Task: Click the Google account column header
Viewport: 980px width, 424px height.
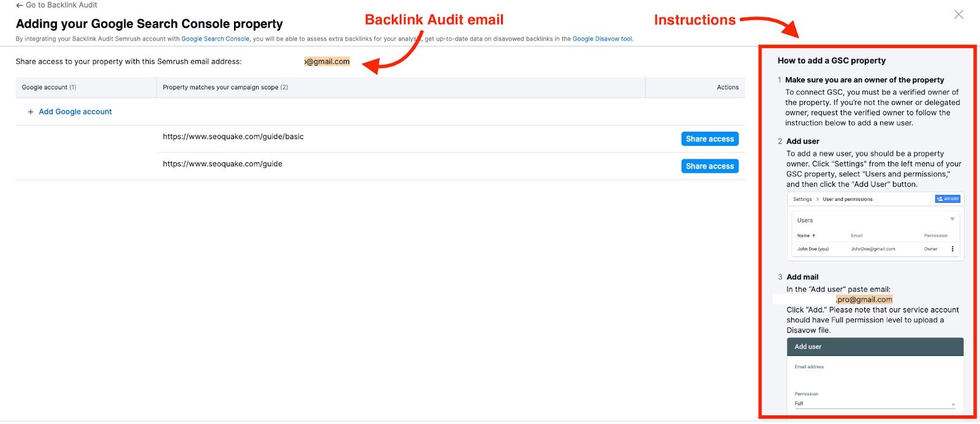Action: (x=48, y=87)
